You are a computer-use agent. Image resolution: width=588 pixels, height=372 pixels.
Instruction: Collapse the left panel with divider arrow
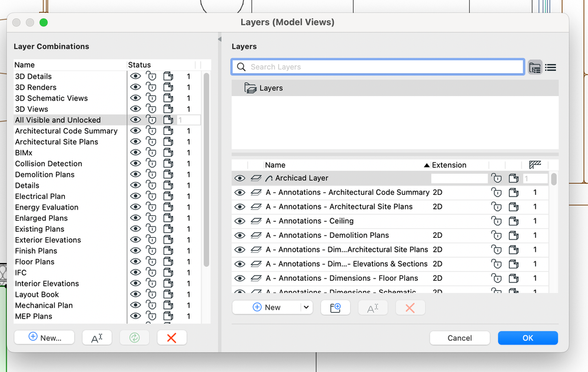(x=220, y=39)
